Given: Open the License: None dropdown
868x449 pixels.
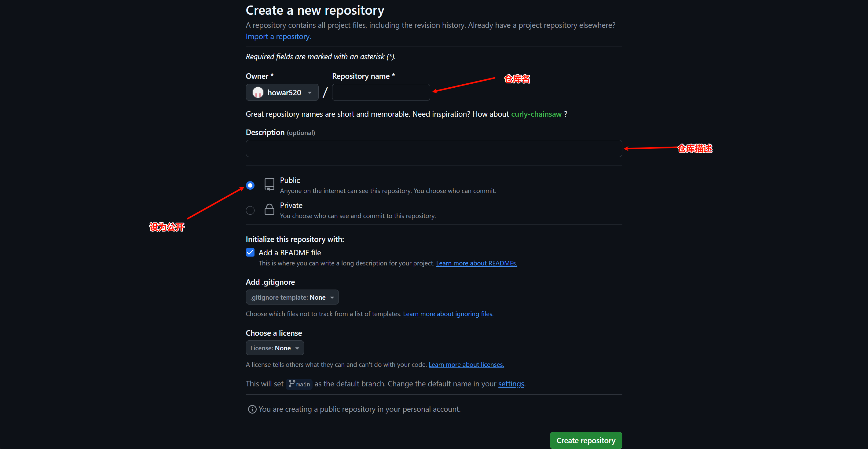Looking at the screenshot, I should 275,348.
